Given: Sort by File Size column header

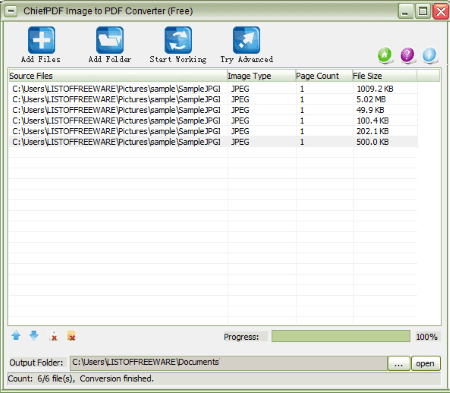Looking at the screenshot, I should (x=384, y=76).
